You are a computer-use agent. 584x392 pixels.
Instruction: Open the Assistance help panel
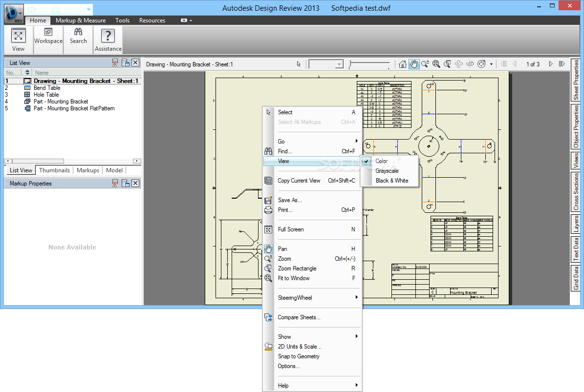108,40
